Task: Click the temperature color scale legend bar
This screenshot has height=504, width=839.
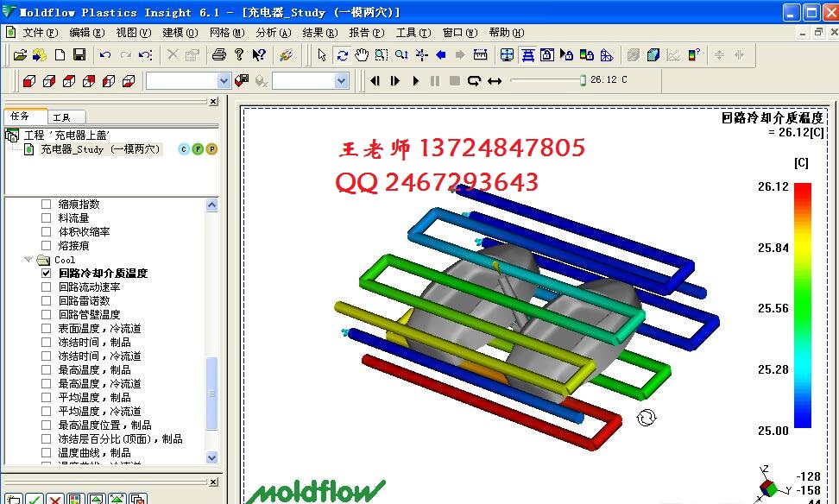Action: tap(803, 306)
